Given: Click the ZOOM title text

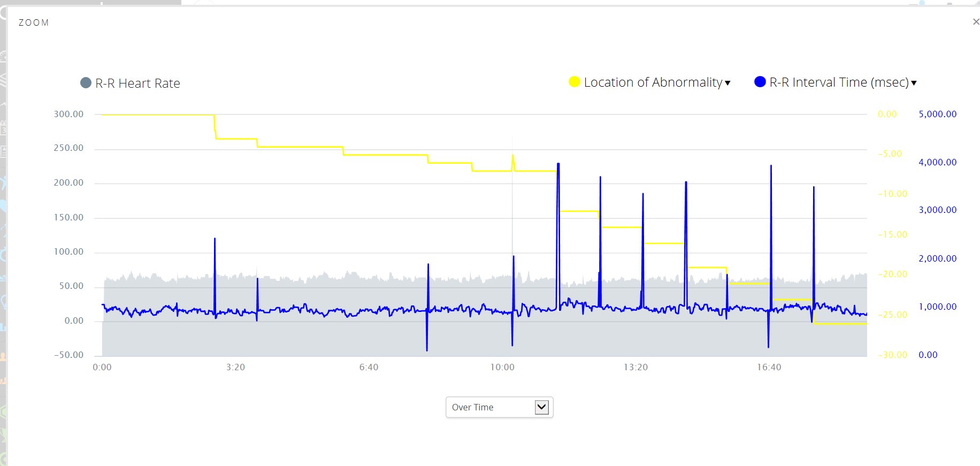Looking at the screenshot, I should (34, 22).
